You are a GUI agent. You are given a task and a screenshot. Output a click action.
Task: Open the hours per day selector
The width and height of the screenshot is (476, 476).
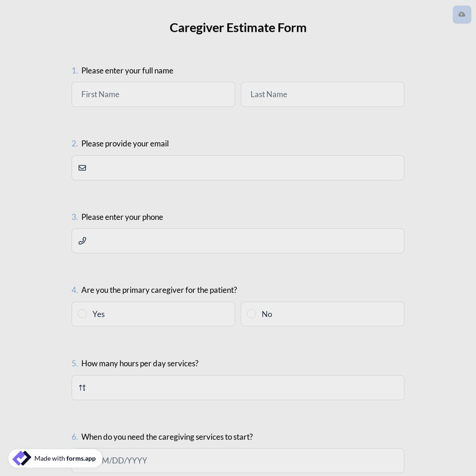coord(238,387)
